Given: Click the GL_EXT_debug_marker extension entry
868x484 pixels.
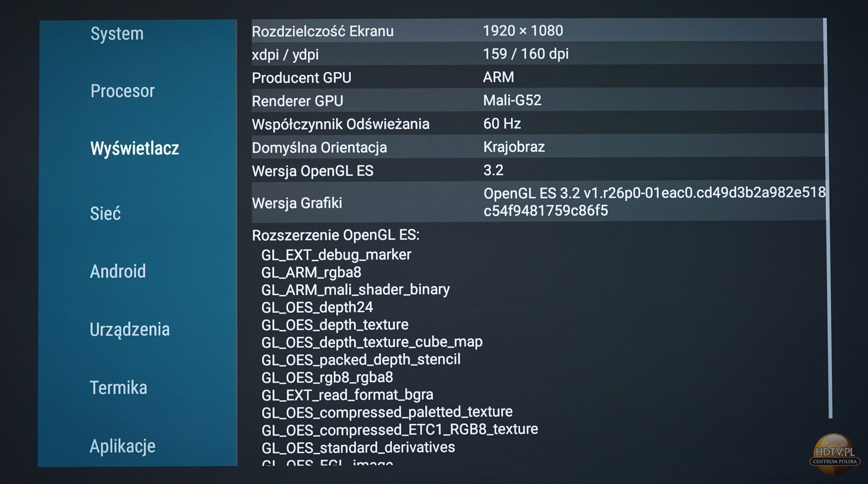Looking at the screenshot, I should click(336, 255).
